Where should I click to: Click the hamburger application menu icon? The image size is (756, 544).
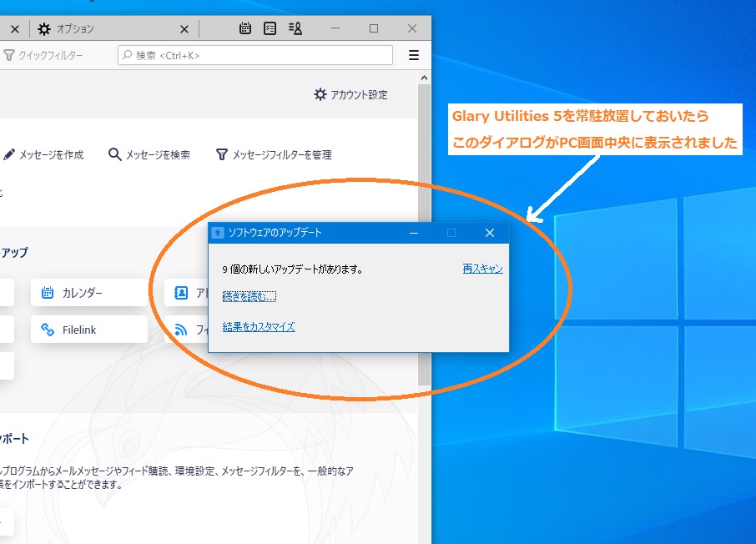click(414, 55)
